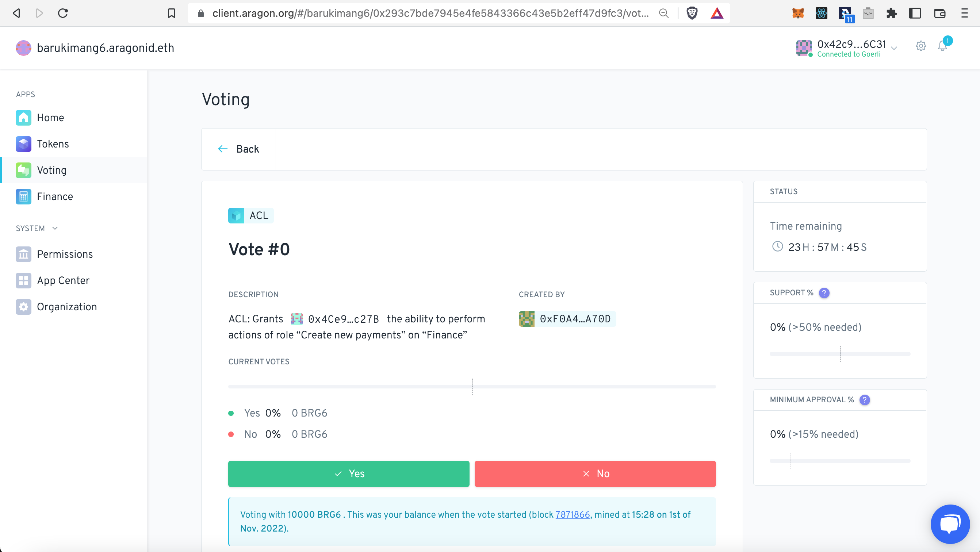This screenshot has height=552, width=980.
Task: Collapse the SYSTEM section chevron
Action: pyautogui.click(x=55, y=228)
